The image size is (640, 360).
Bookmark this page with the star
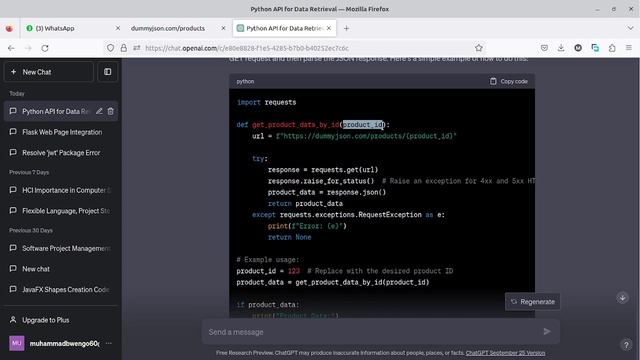coord(479,48)
